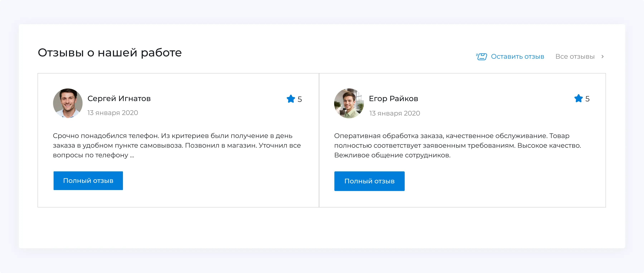
Task: Select the blue star rating icon on Егор's review
Action: point(578,99)
